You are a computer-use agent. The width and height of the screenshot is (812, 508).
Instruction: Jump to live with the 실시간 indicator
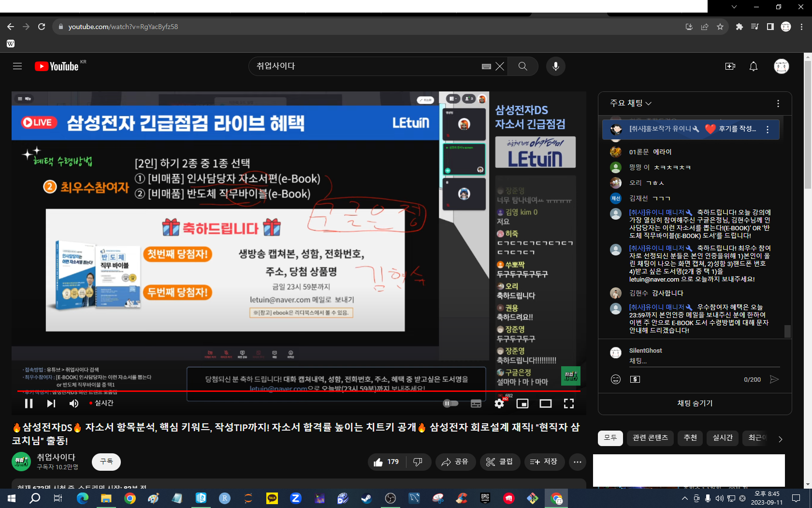[101, 403]
